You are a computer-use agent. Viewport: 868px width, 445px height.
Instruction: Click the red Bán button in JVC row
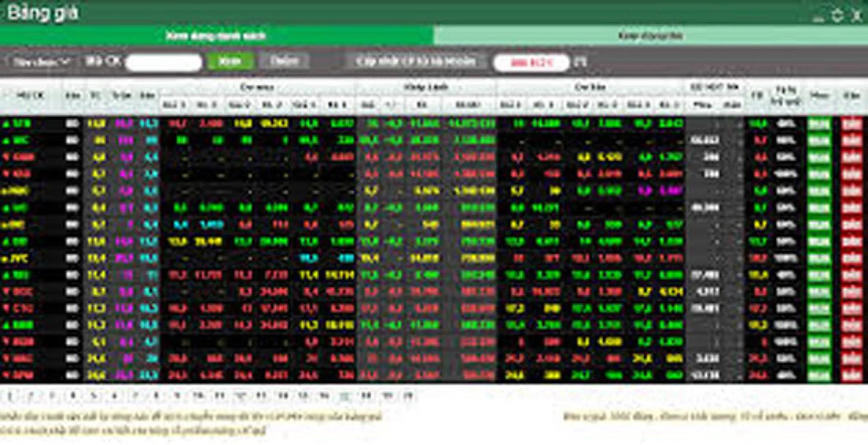click(852, 259)
